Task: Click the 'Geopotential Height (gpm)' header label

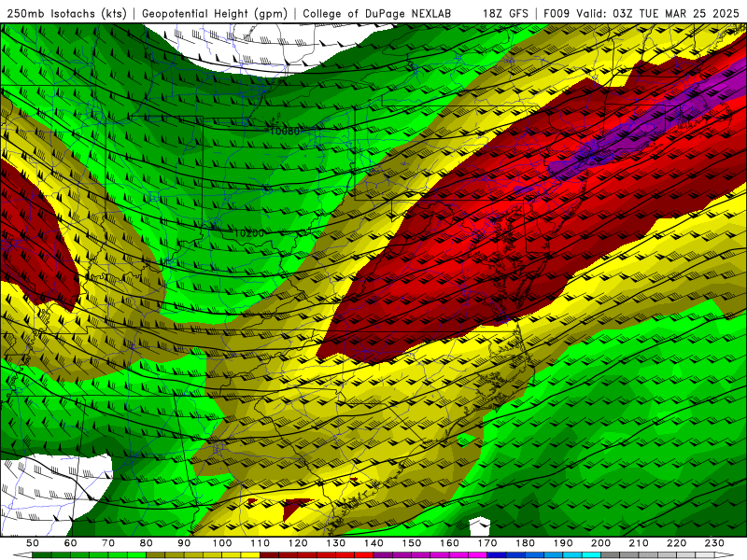Action: [215, 13]
